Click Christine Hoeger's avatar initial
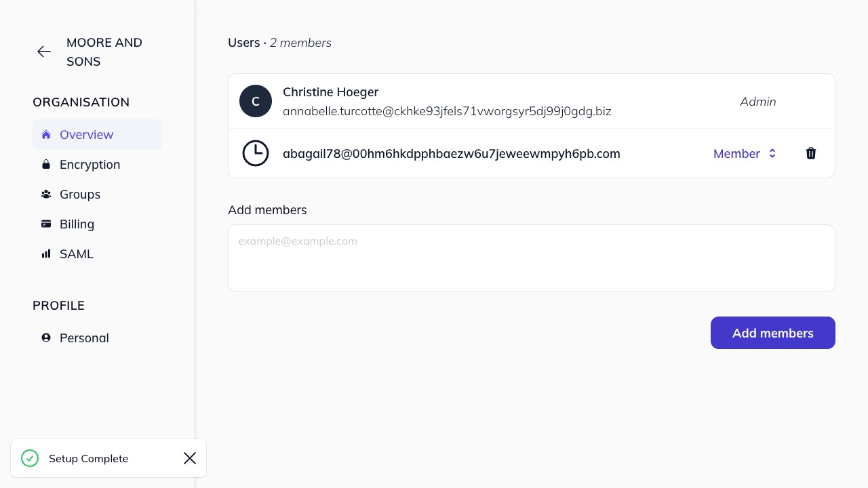The width and height of the screenshot is (868, 488). click(x=256, y=100)
